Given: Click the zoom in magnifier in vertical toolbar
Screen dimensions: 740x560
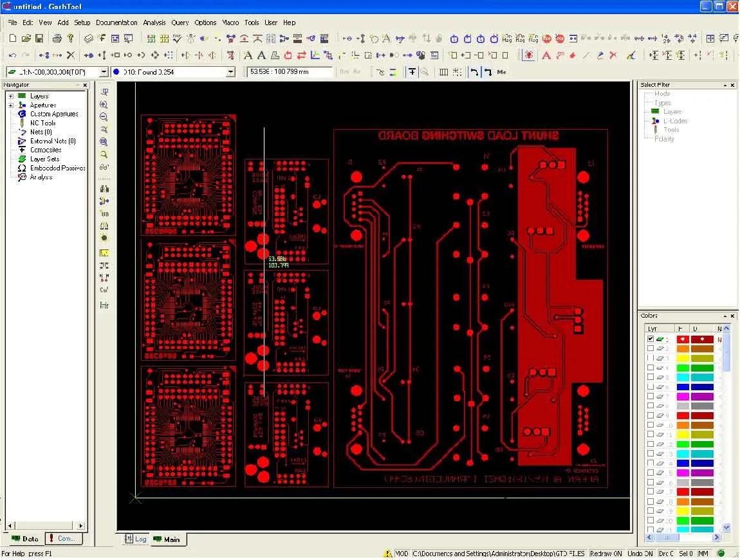Looking at the screenshot, I should pos(104,105).
